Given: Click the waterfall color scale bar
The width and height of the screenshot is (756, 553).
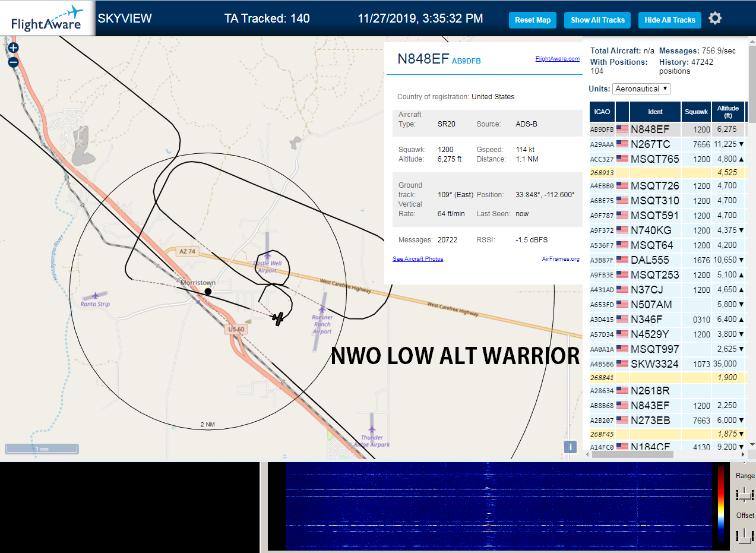Looking at the screenshot, I should [721, 504].
